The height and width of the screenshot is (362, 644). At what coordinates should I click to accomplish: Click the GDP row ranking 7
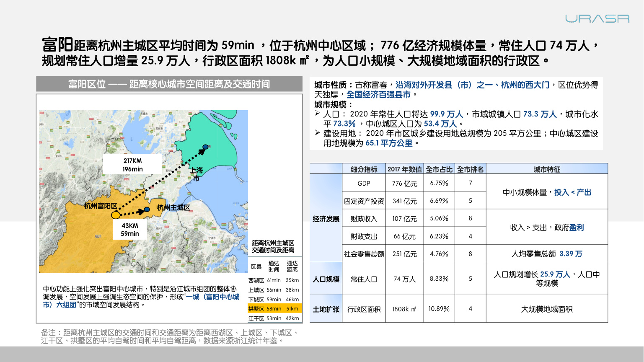470,183
